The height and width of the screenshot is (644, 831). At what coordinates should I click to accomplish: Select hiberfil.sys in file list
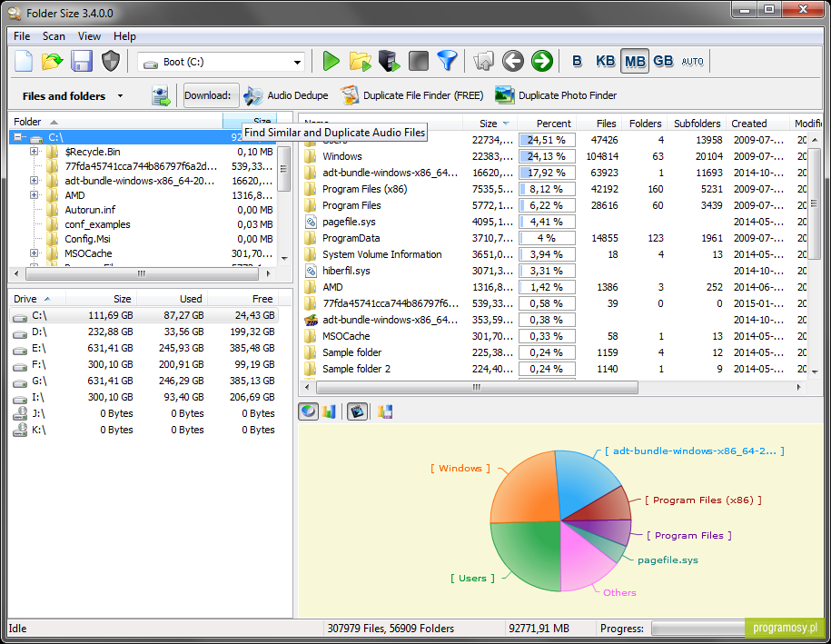click(x=554, y=271)
